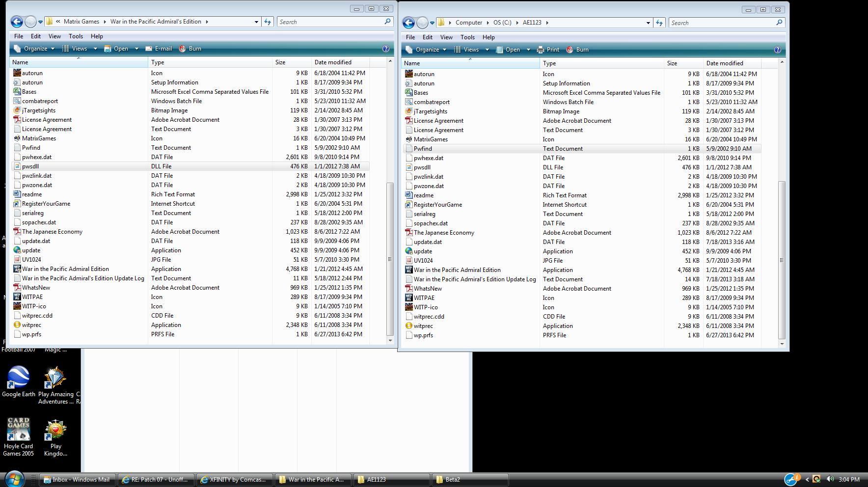This screenshot has width=868, height=487.
Task: Click Search box in left window
Action: pos(335,22)
